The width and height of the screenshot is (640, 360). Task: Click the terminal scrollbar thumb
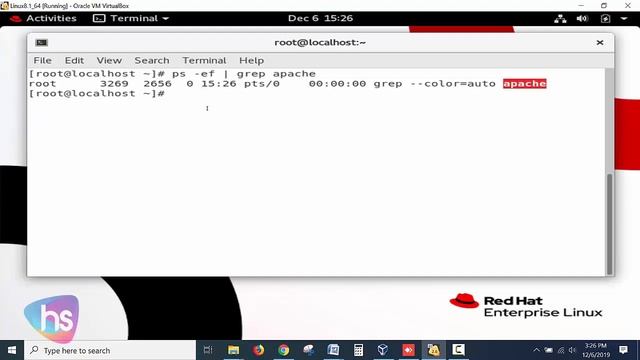(x=609, y=224)
